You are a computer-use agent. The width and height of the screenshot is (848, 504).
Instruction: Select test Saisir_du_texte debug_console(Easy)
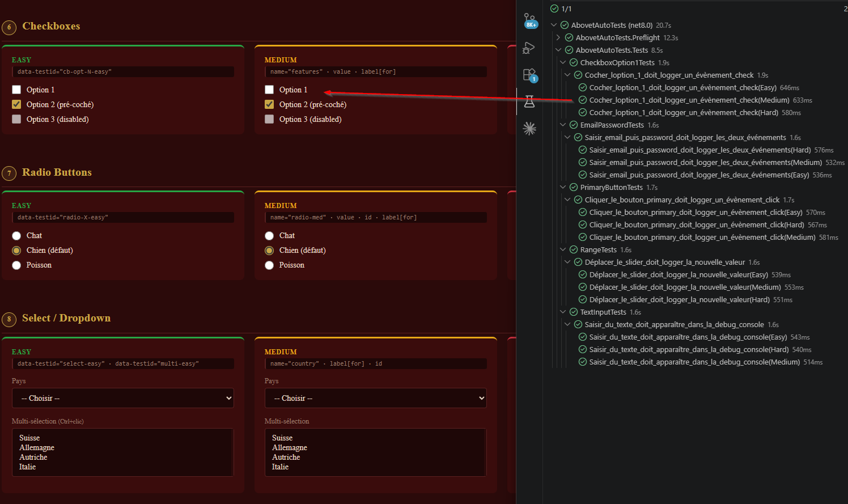688,337
